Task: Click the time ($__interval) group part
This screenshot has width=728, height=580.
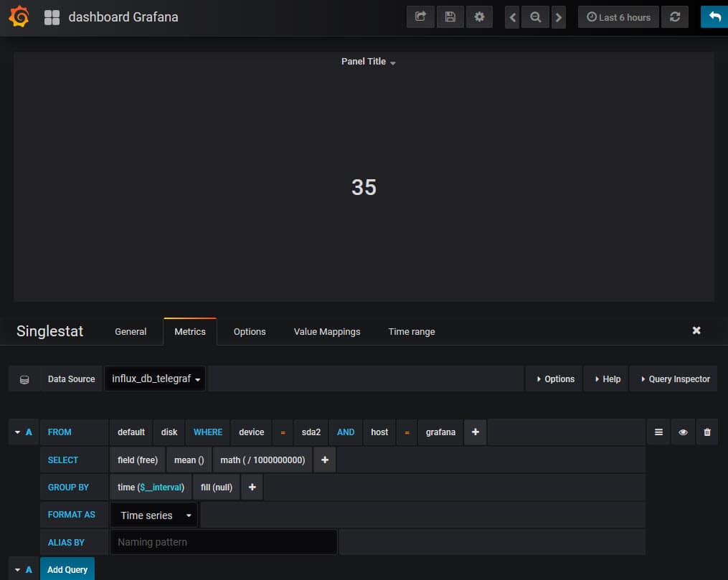Action: (151, 488)
